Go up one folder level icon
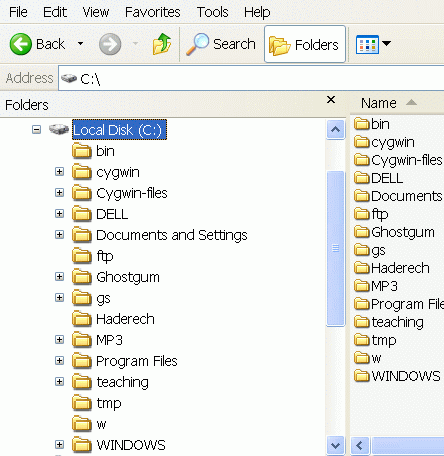Screen dimensions: 444x456 pyautogui.click(x=162, y=44)
